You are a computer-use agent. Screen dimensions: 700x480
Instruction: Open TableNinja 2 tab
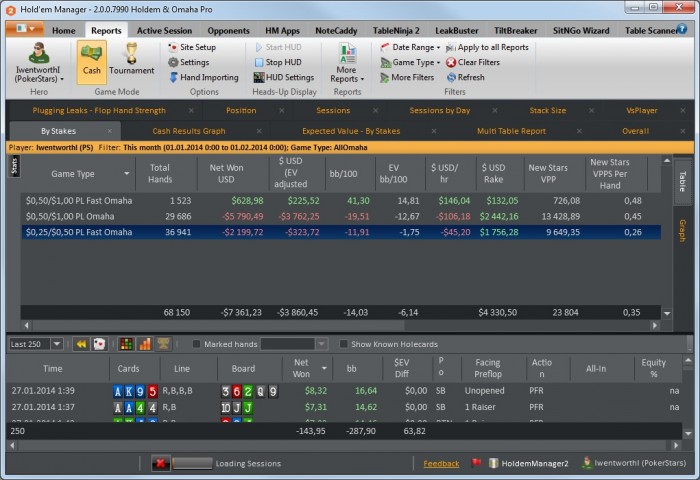coord(396,31)
